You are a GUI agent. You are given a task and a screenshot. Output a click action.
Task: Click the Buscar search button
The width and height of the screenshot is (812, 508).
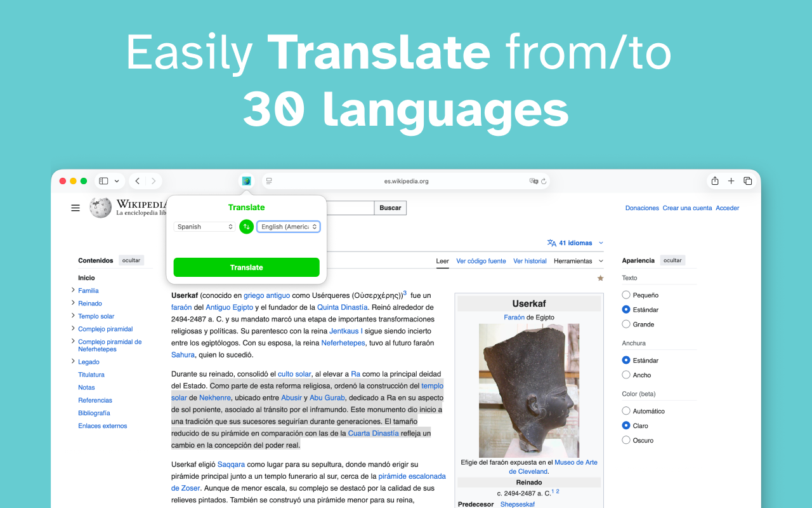coord(390,208)
